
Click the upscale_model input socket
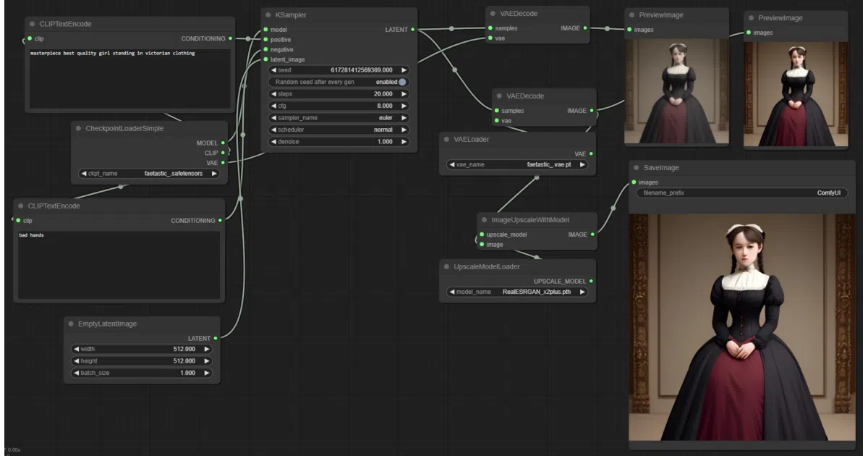tap(481, 235)
